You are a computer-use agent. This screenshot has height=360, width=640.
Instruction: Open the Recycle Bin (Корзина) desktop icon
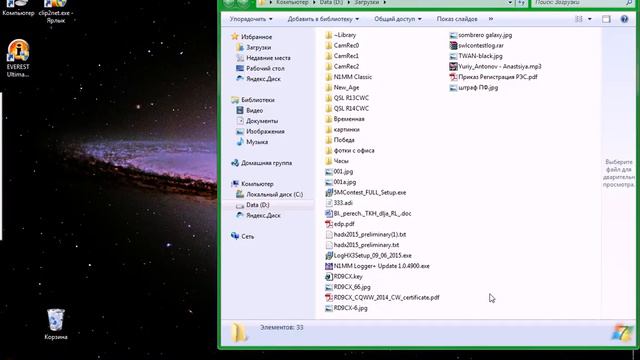pos(56,324)
